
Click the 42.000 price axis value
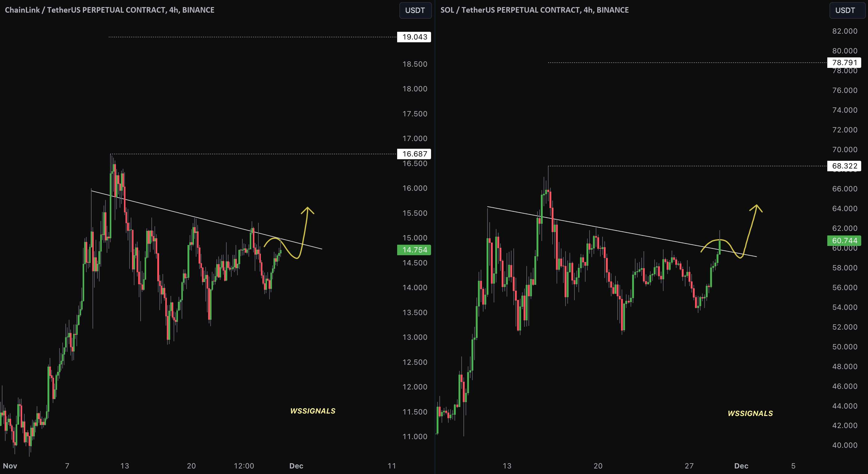[x=845, y=426]
